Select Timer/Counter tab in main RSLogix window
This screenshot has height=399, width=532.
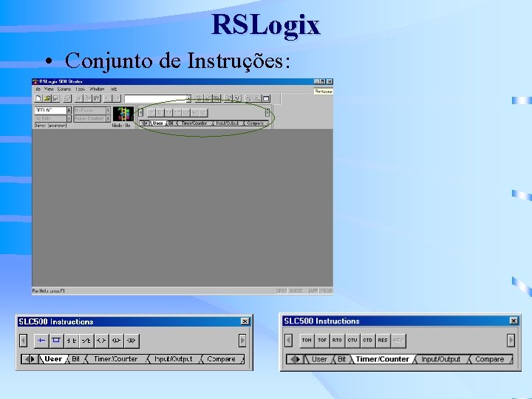coord(194,123)
